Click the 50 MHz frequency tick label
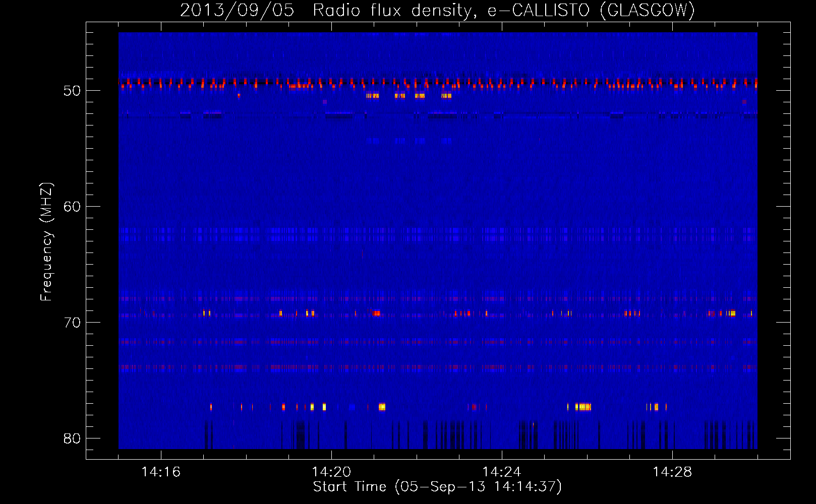 coord(72,91)
